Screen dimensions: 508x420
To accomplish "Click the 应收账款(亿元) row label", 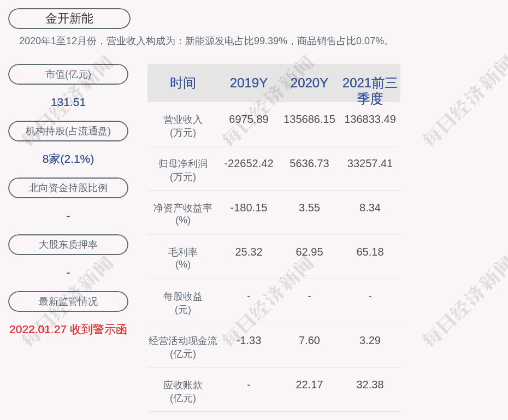I will [183, 392].
